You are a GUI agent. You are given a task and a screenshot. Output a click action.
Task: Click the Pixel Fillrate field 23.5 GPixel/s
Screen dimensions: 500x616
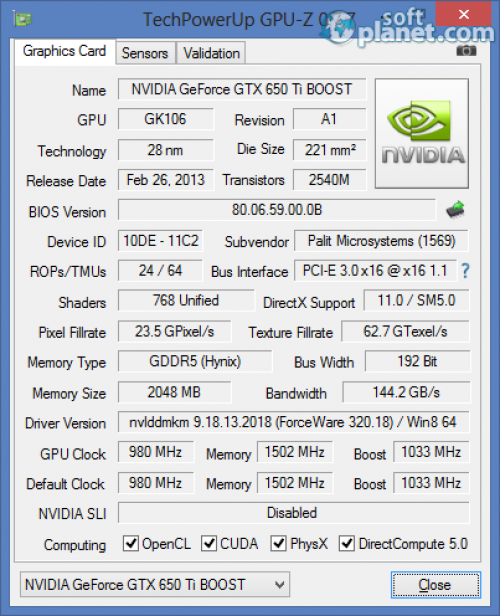(x=174, y=332)
